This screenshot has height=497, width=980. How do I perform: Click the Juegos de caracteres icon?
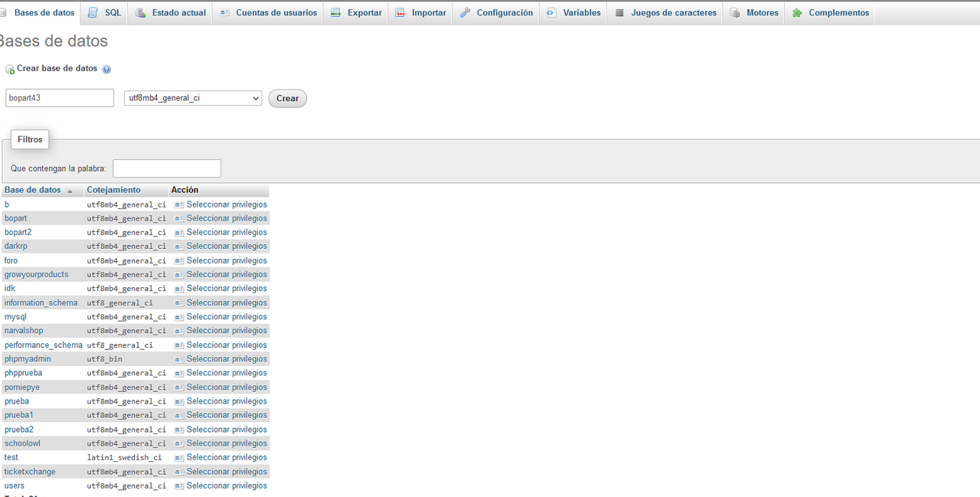(x=619, y=13)
